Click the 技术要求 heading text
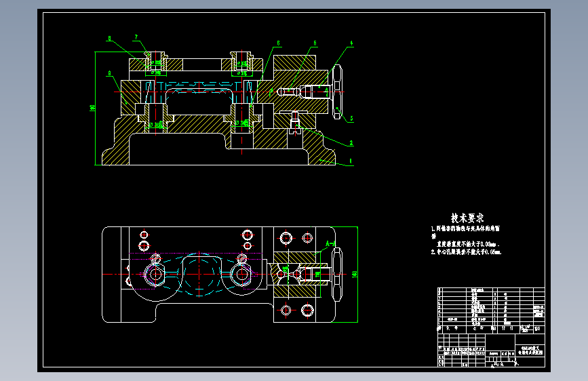Viewport: 588px width, 381px height. coord(467,218)
